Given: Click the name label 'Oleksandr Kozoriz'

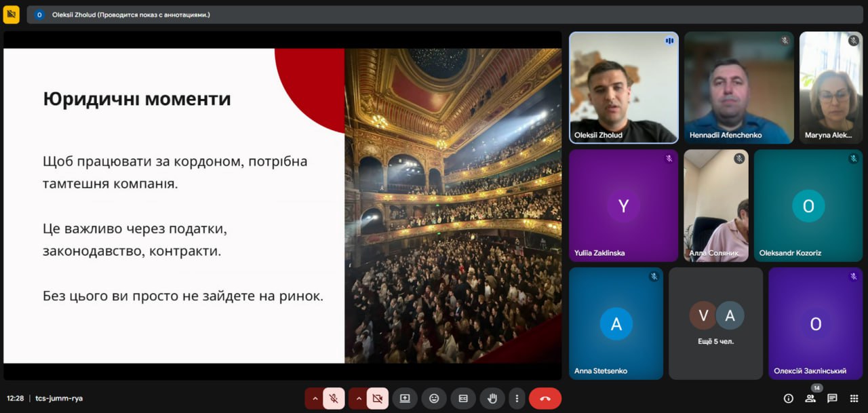Looking at the screenshot, I should 790,253.
